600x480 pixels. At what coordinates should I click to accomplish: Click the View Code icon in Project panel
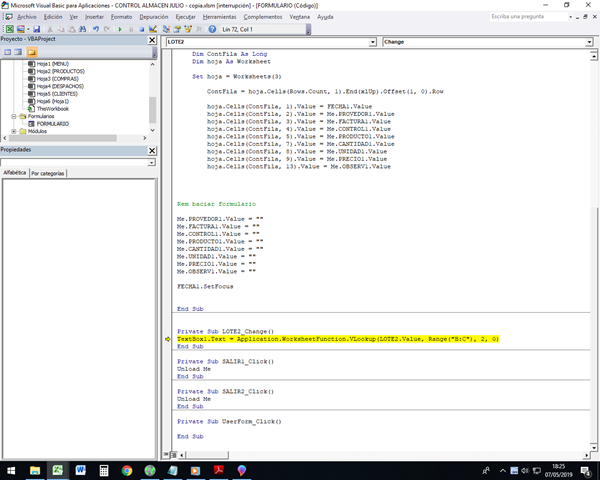[8, 51]
